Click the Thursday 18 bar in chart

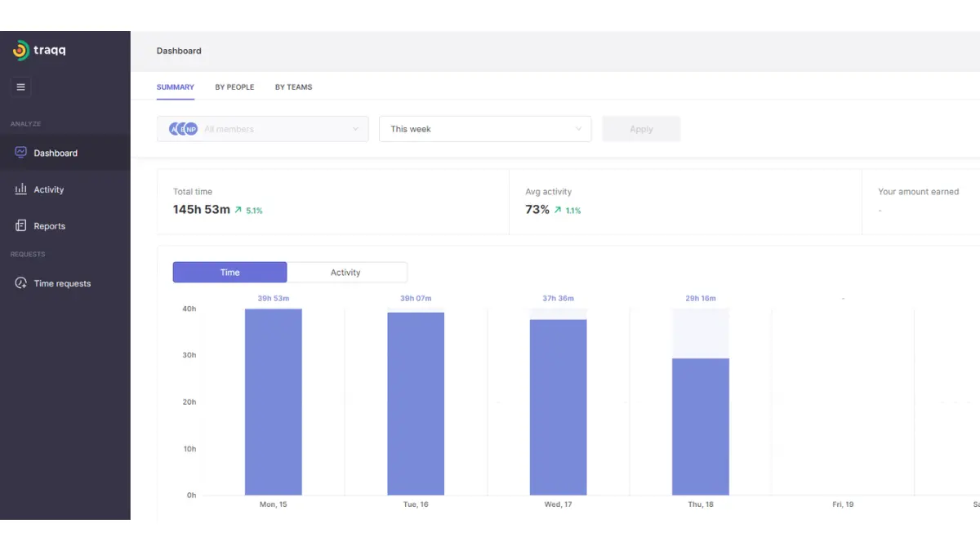(x=701, y=427)
